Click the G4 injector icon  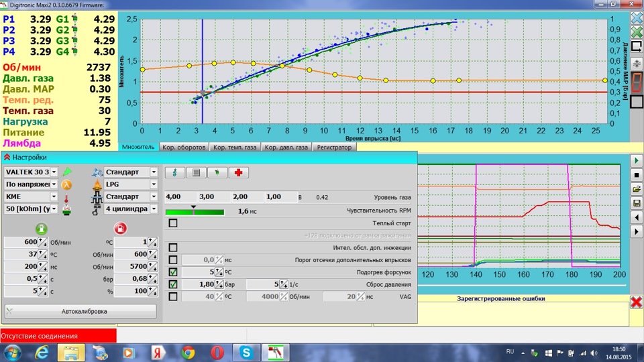click(x=74, y=52)
